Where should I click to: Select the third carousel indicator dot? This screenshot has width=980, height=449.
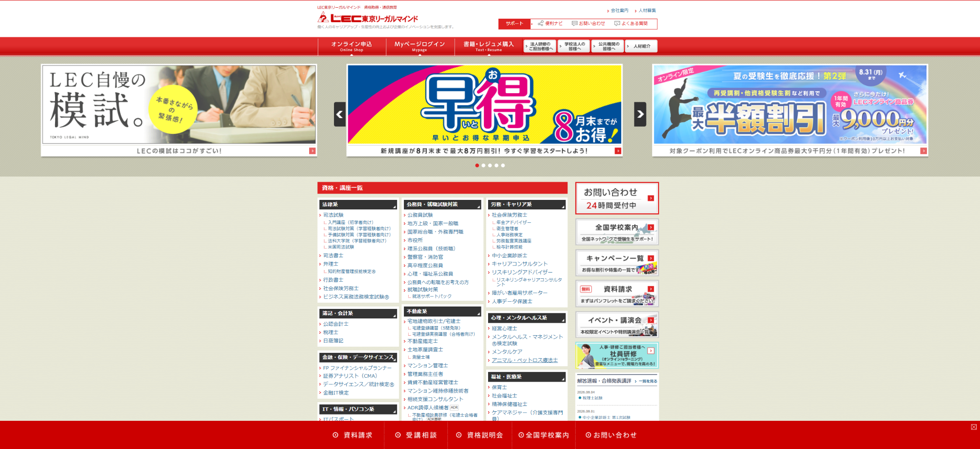(490, 165)
